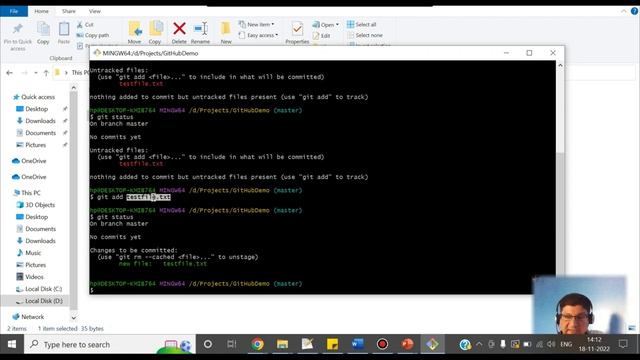Click the Copy ribbon icon in Clipboard group
This screenshot has width=640, height=360.
[x=43, y=29]
